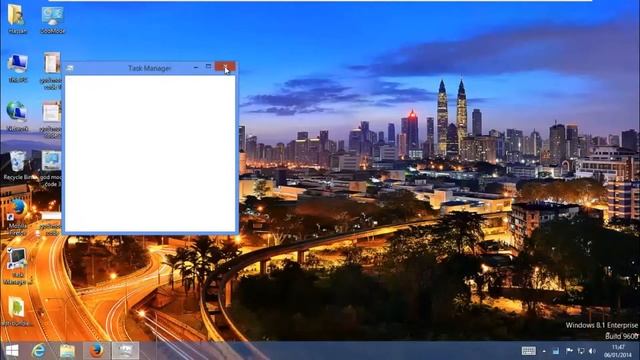Maximize the Task Manager window

(x=209, y=67)
